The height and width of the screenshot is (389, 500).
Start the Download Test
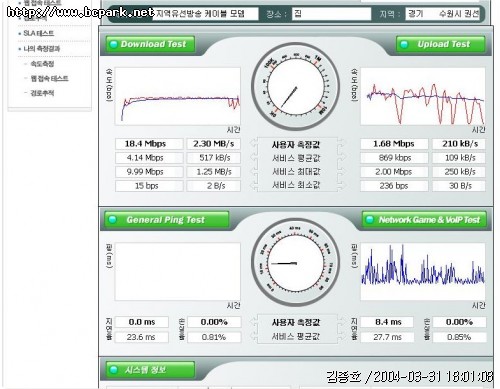click(150, 44)
